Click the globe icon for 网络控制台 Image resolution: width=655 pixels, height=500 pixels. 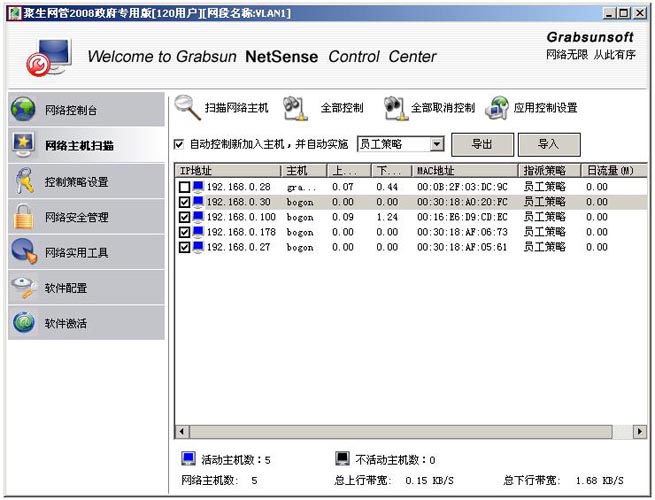point(23,109)
